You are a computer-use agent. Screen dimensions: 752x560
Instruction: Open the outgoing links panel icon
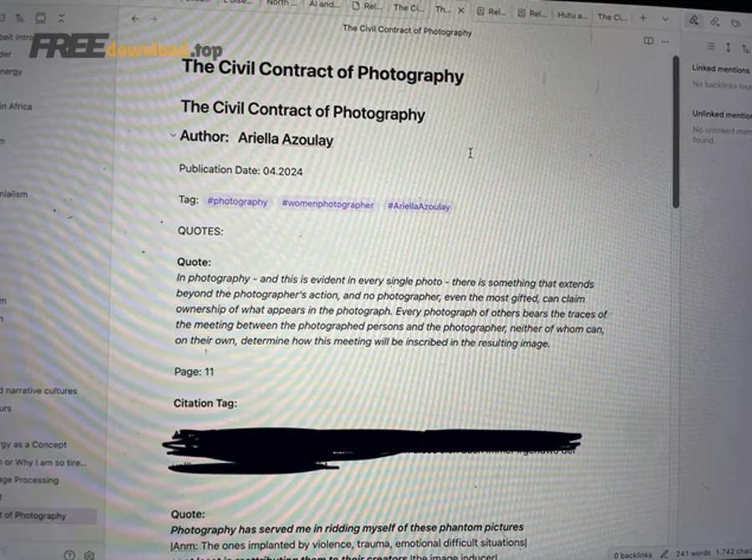point(714,20)
